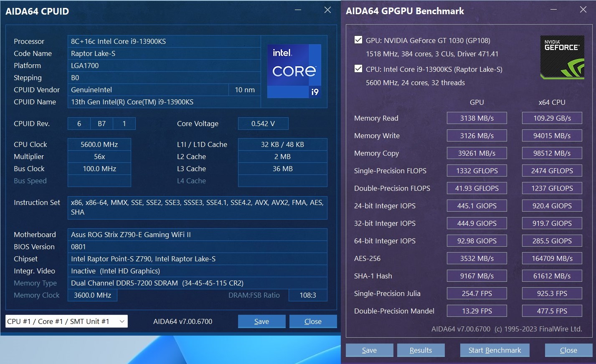Close the GPGPU Benchmark window via X

[583, 10]
